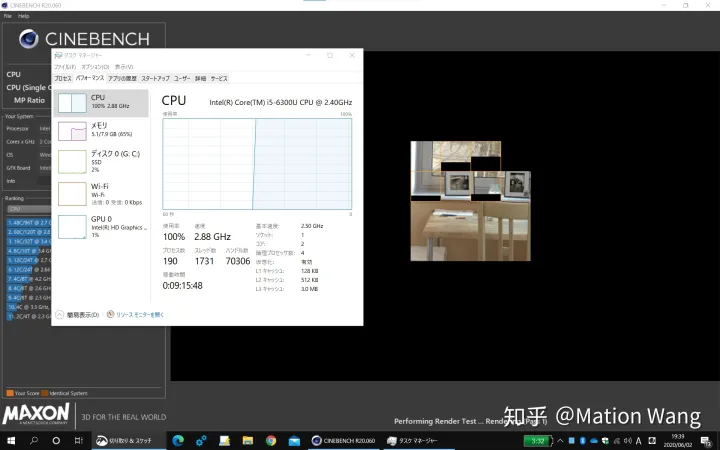Click the Cinebench logo sphere icon
720x450 pixels.
pyautogui.click(x=28, y=39)
